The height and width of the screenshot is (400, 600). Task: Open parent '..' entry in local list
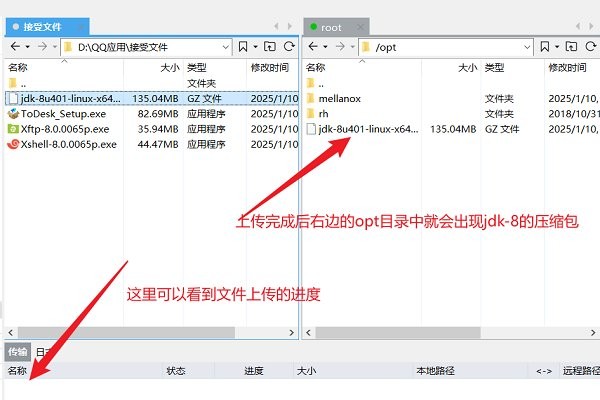(x=152, y=83)
